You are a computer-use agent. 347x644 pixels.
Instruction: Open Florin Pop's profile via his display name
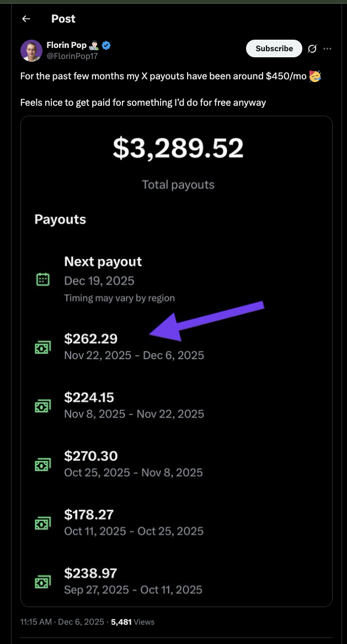click(66, 45)
